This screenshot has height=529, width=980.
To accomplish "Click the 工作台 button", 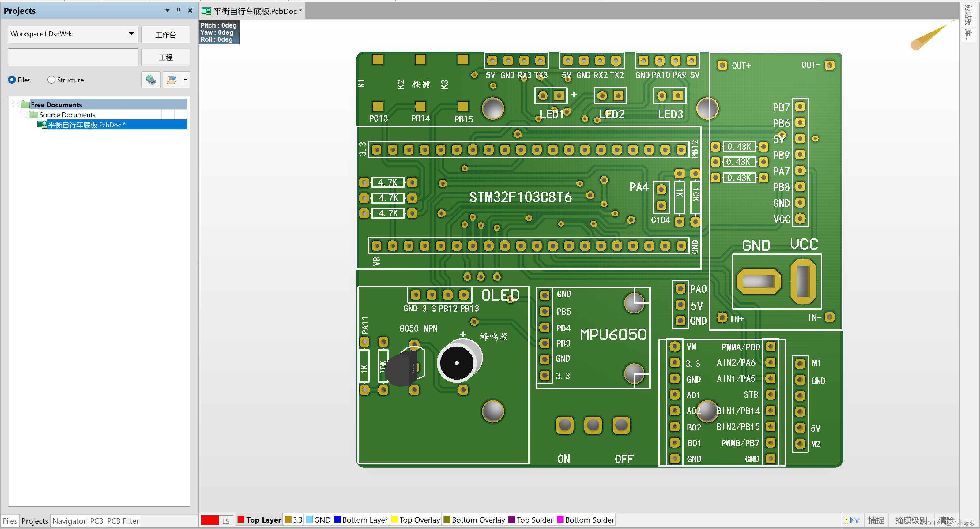I will (165, 35).
